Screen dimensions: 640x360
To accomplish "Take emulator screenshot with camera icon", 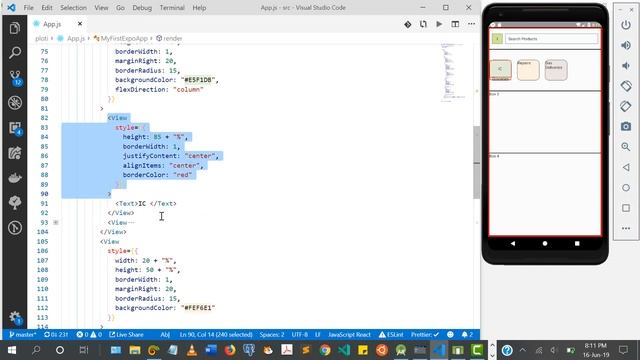I will (x=626, y=127).
